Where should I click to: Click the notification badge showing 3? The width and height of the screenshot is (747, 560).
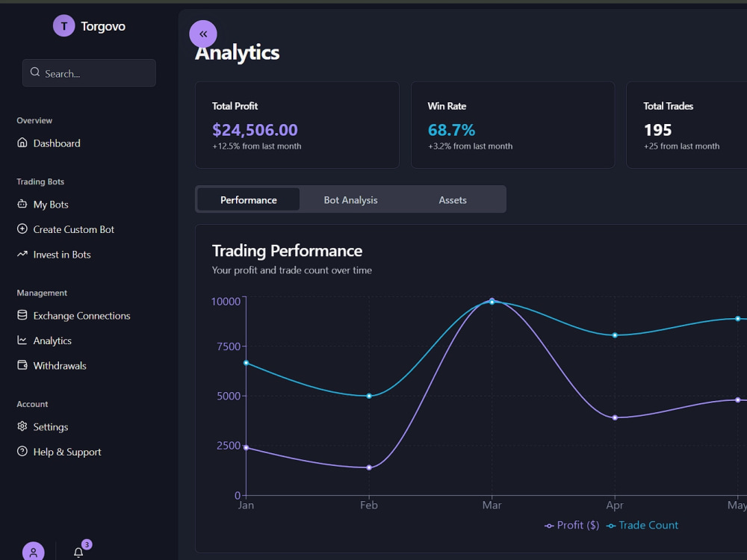click(x=87, y=545)
